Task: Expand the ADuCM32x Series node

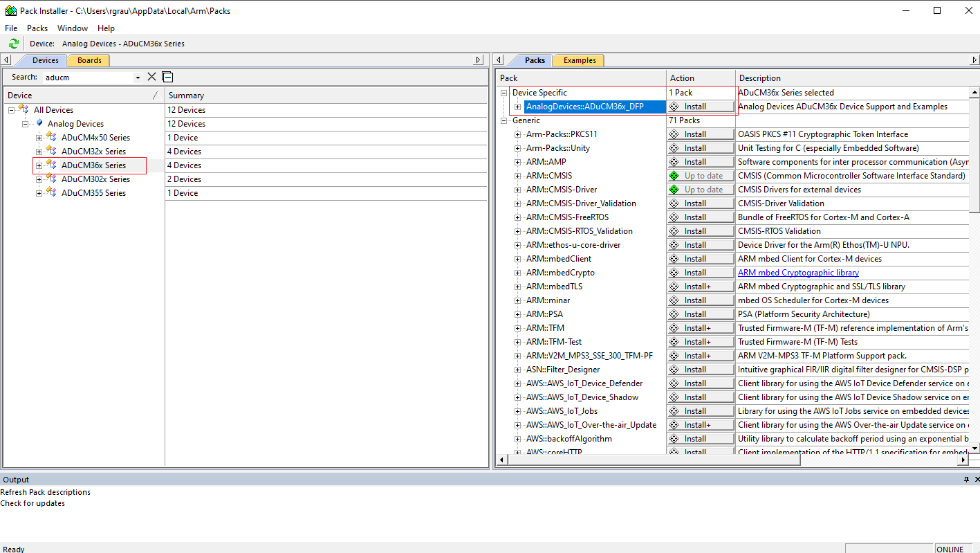Action: coord(39,152)
